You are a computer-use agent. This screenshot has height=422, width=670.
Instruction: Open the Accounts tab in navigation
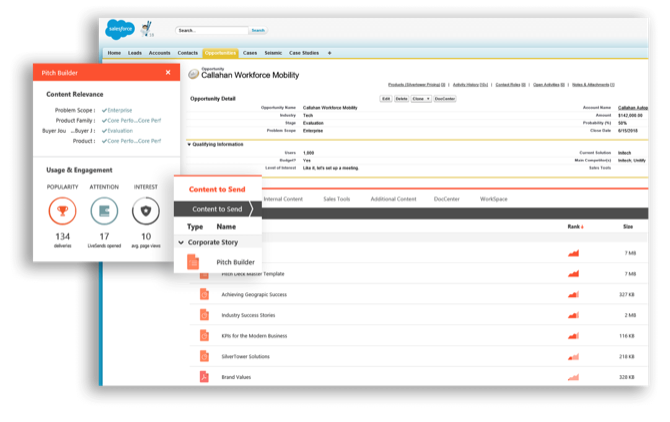point(161,53)
